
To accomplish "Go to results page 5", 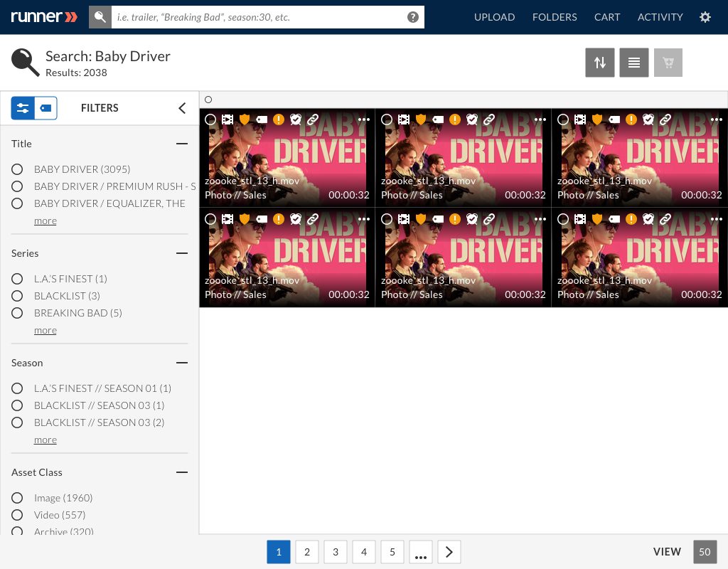I will [x=392, y=552].
